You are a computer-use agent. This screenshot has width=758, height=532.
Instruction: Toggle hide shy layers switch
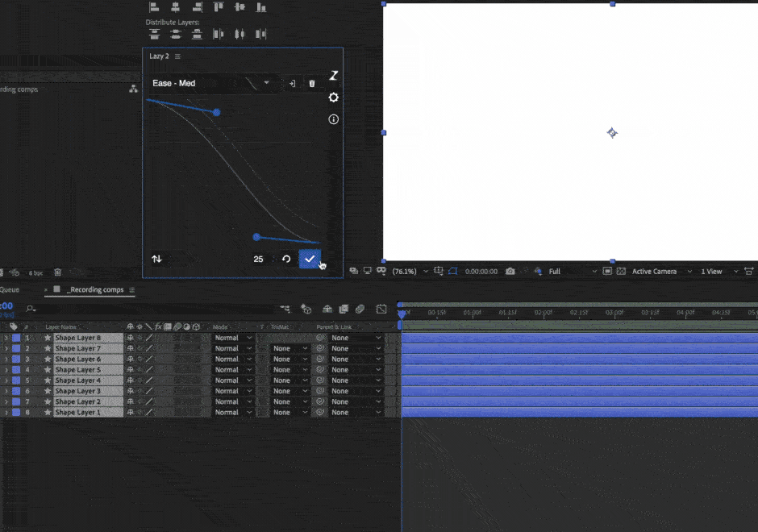coord(327,309)
